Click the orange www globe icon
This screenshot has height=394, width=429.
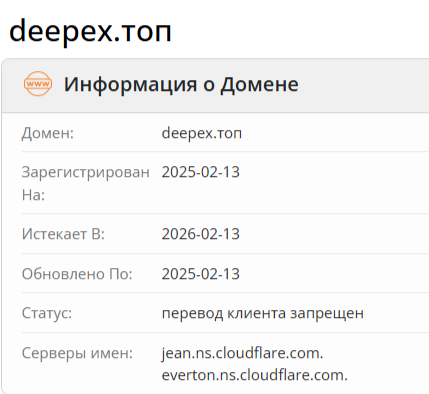[38, 84]
